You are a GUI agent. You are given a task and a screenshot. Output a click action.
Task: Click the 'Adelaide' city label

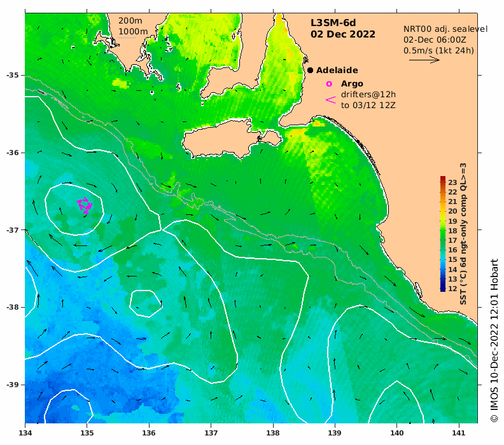point(337,71)
